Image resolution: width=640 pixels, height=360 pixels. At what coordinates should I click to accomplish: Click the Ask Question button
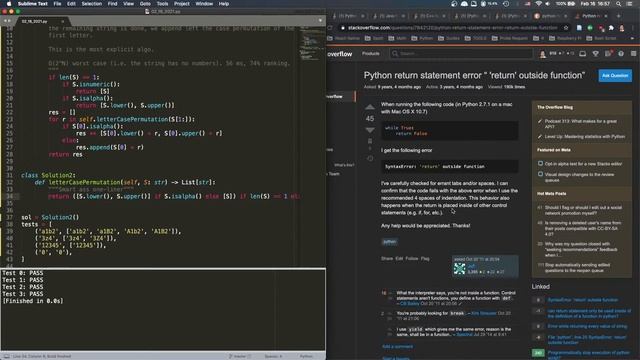[615, 76]
